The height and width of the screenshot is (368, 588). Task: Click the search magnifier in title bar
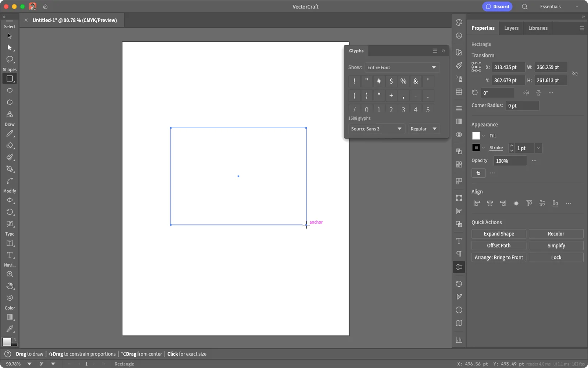point(524,7)
